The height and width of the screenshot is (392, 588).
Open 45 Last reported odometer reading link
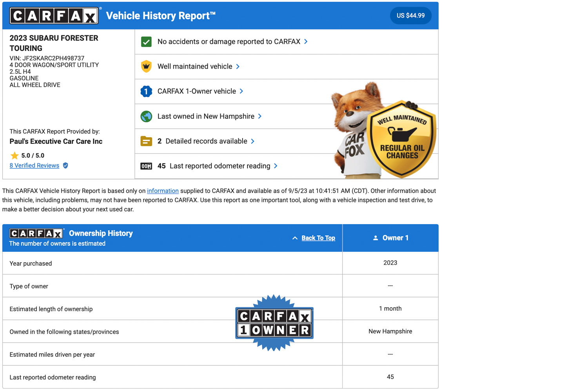click(214, 166)
